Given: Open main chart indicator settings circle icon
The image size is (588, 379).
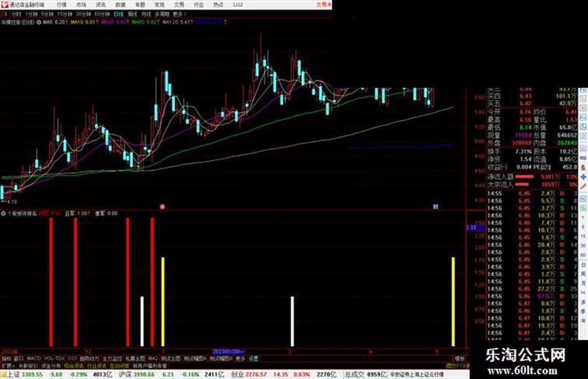Looking at the screenshot, I should (39, 22).
